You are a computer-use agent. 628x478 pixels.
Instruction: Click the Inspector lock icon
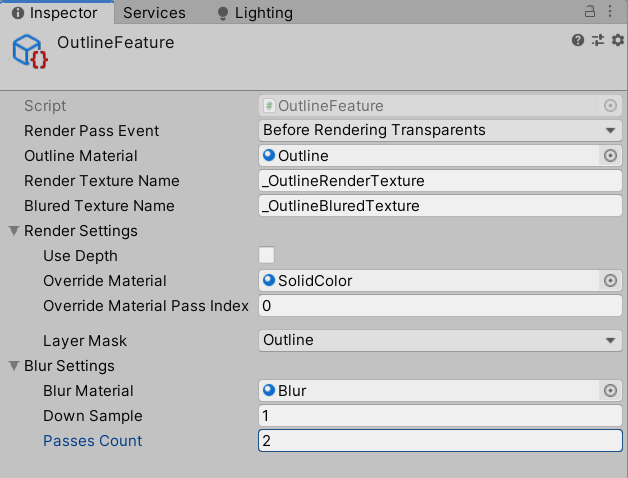pyautogui.click(x=590, y=12)
